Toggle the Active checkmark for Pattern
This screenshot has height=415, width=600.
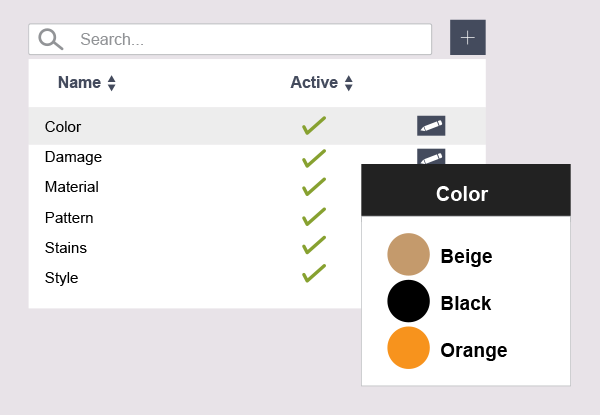pos(314,217)
